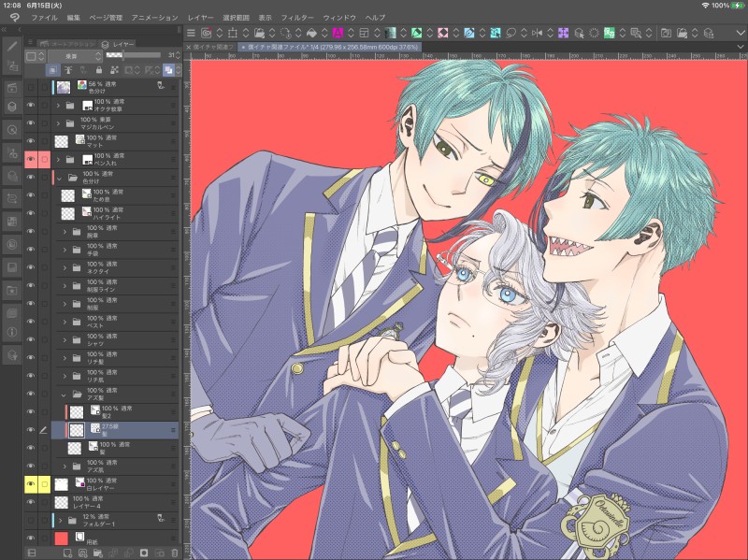Switch to the レイヤー palette tab
This screenshot has height=560, width=748.
[119, 44]
